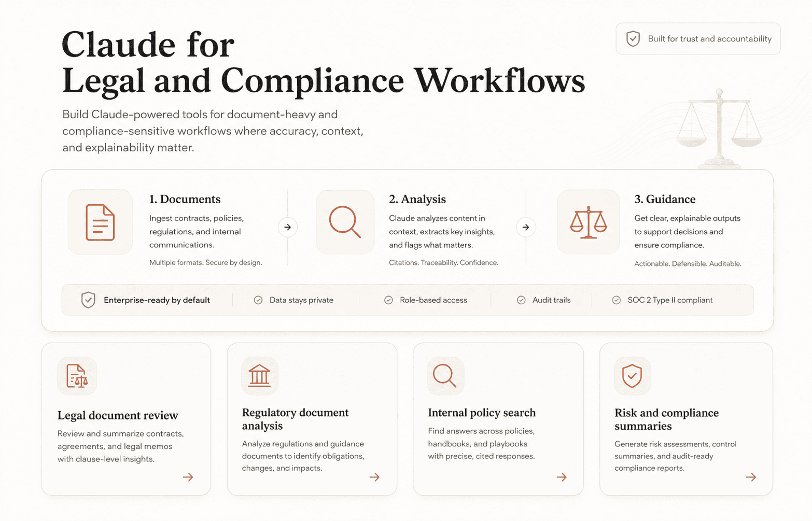Viewport: 812px width, 521px height.
Task: Click the decorative scales of justice illustration
Action: pos(719,129)
